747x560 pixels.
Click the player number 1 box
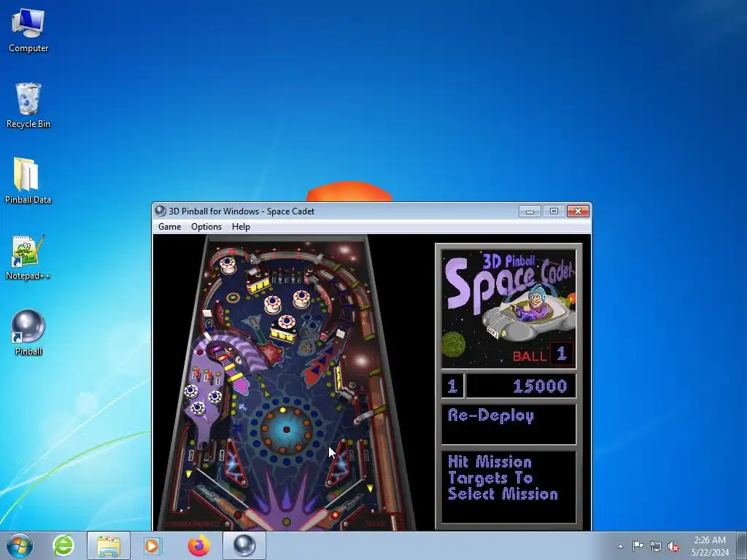[452, 386]
